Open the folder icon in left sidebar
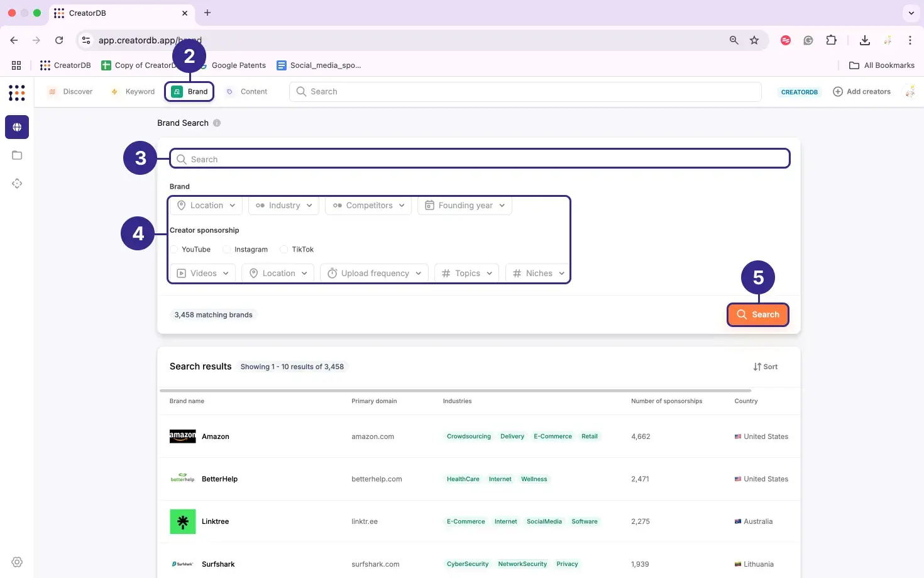The height and width of the screenshot is (578, 924). [17, 155]
